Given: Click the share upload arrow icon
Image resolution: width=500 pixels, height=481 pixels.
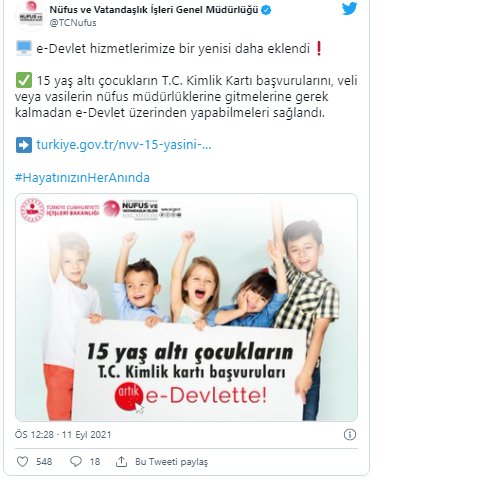Looking at the screenshot, I should pyautogui.click(x=121, y=462).
